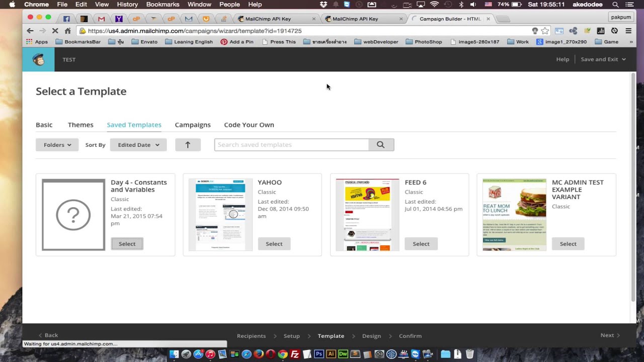644x362 pixels.
Task: Open FileZilla from the dock
Action: point(295,354)
